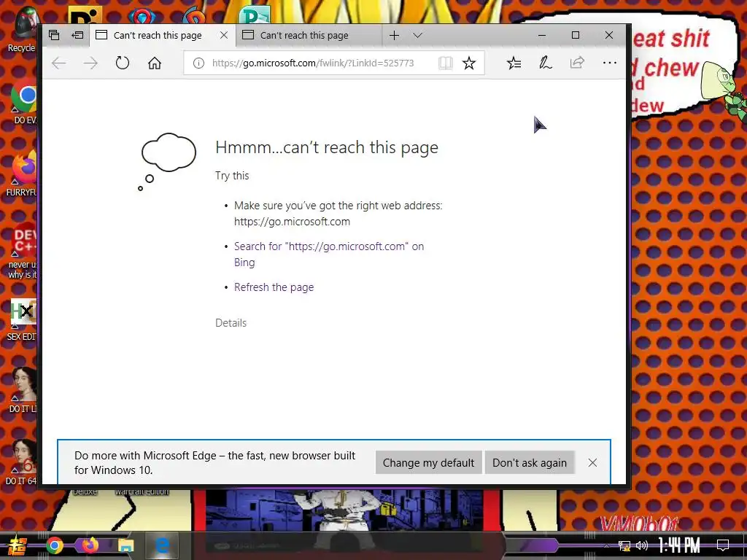747x560 pixels.
Task: Open network status tray icon
Action: [624, 545]
